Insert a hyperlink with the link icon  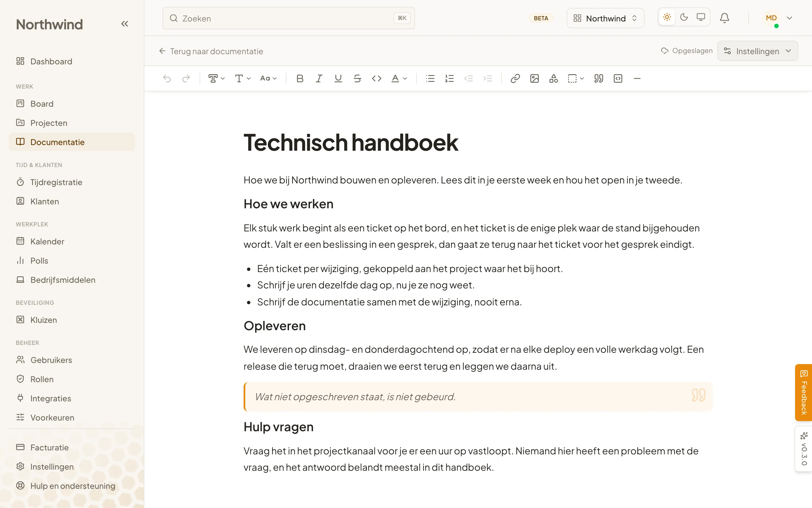(x=515, y=79)
